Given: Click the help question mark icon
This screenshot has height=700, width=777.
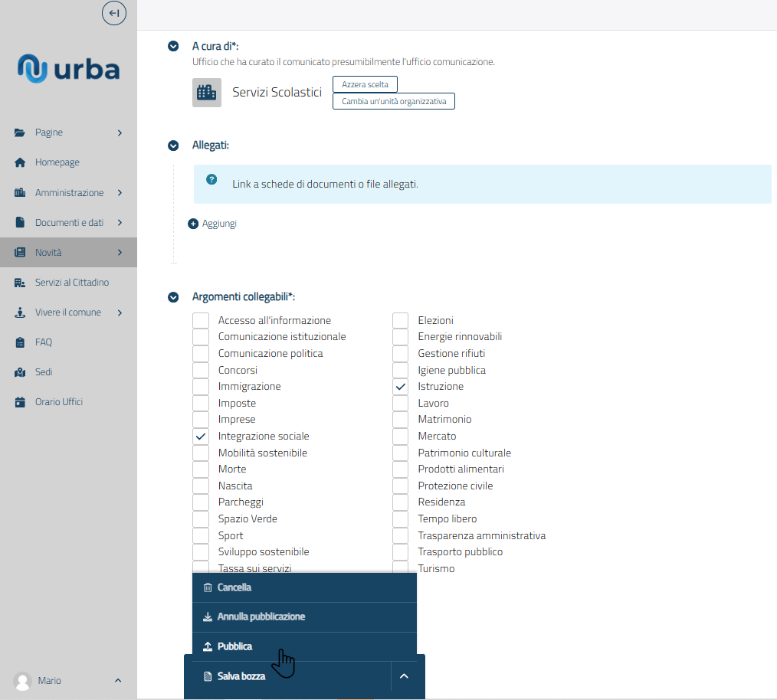Looking at the screenshot, I should pyautogui.click(x=212, y=179).
